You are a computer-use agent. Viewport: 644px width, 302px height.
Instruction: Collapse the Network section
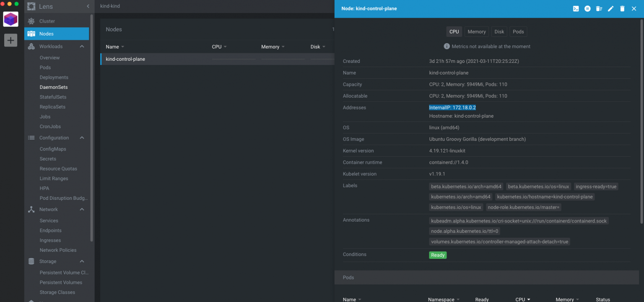click(x=82, y=209)
